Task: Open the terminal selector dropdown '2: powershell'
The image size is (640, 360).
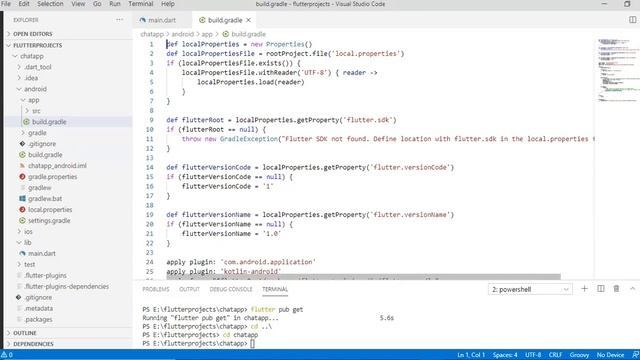Action: click(530, 289)
